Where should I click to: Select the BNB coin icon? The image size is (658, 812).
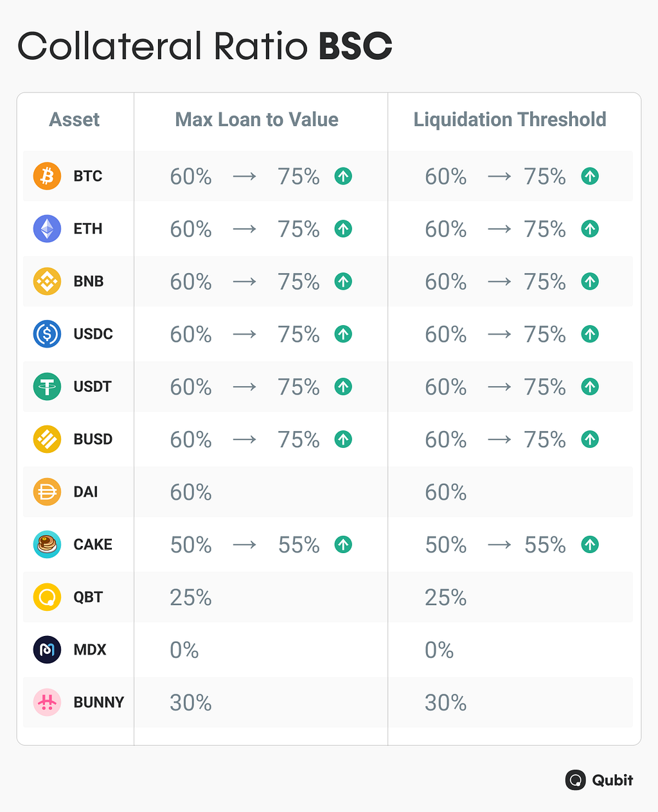click(x=47, y=281)
